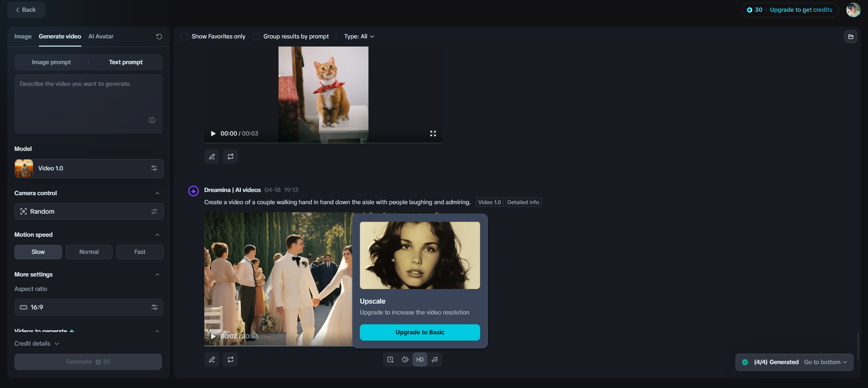868x388 pixels.
Task: Click the cat video progress bar
Action: click(x=323, y=143)
